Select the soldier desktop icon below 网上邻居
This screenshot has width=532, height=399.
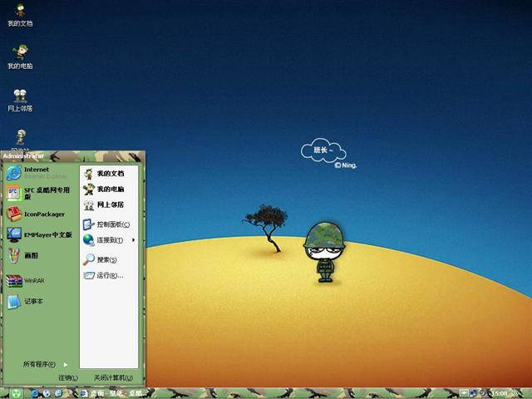coord(20,139)
